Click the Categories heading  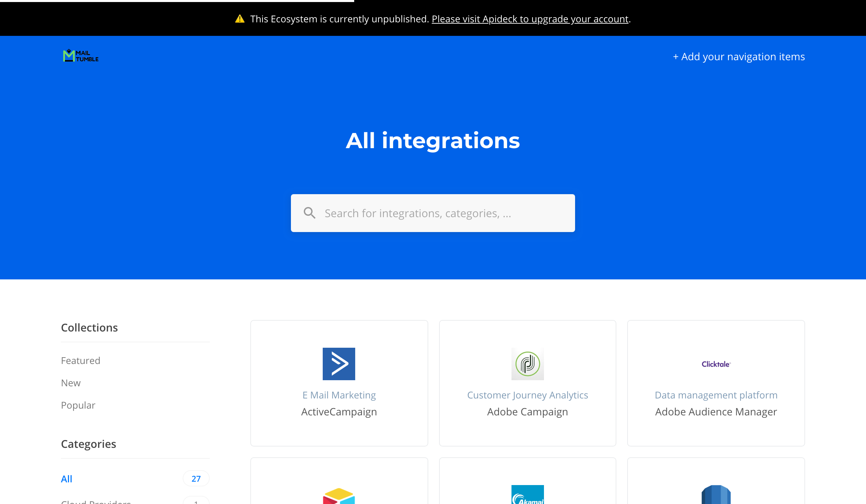[89, 444]
